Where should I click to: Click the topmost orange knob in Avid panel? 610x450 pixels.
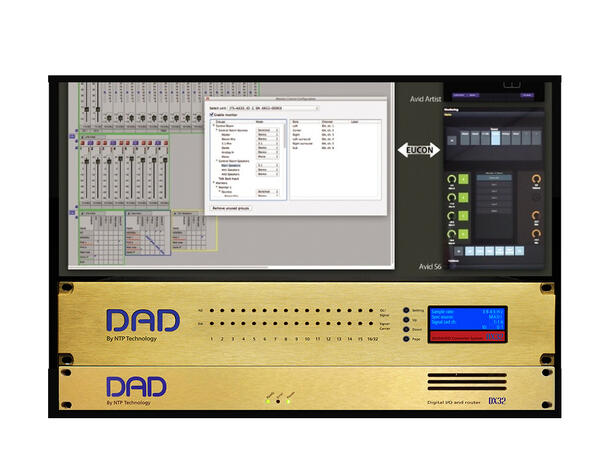(536, 179)
